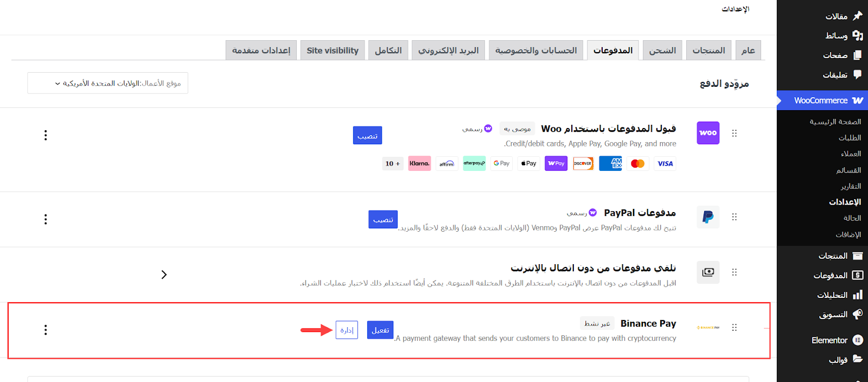
Task: Open the البريد الإلكتروني tab
Action: pos(448,50)
